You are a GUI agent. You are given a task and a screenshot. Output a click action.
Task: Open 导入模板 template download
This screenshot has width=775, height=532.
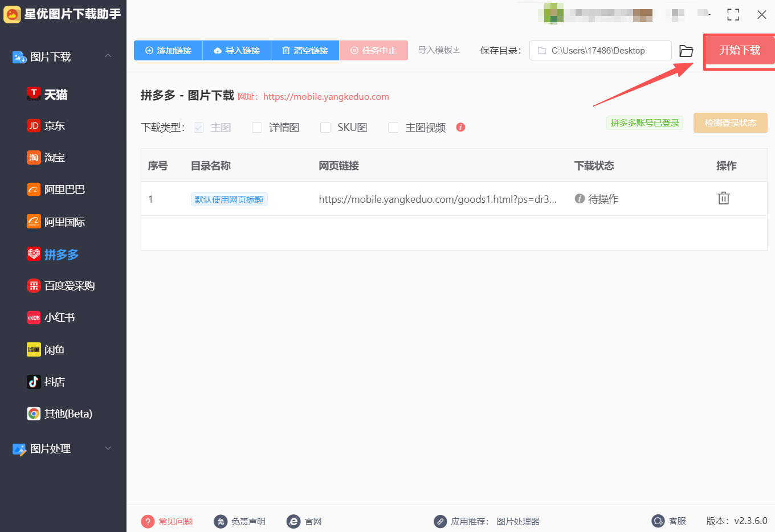[438, 50]
